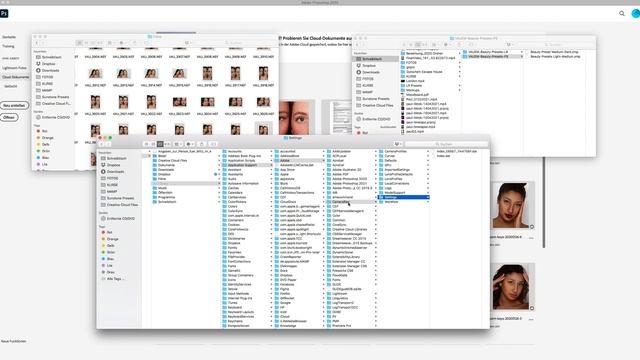
Task: Expand chevron next to CameraRaw folder
Action: pos(376,202)
